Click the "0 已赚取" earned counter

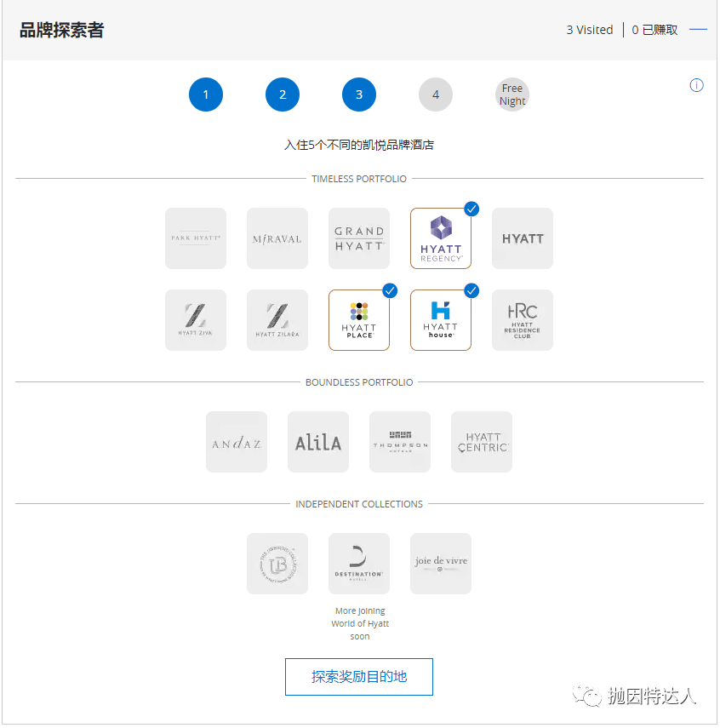(654, 30)
